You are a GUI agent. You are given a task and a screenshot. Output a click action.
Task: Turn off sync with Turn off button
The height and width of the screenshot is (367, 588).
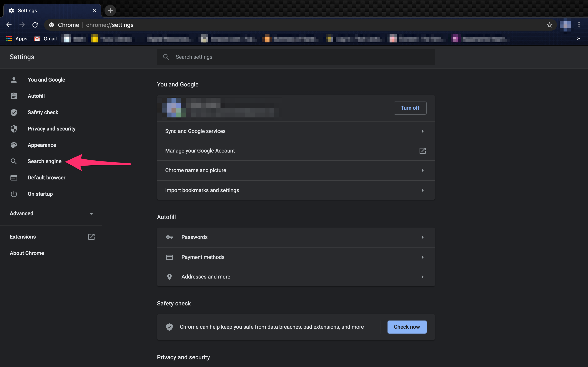pos(410,108)
